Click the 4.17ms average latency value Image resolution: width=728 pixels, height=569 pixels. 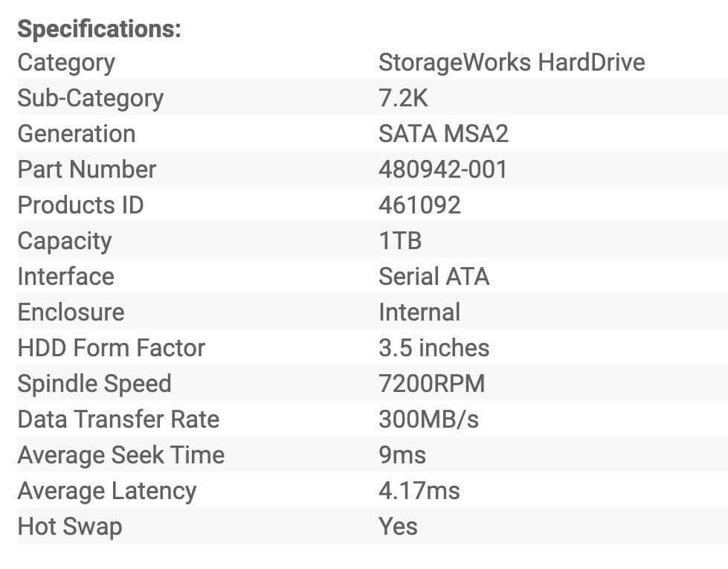pos(419,491)
